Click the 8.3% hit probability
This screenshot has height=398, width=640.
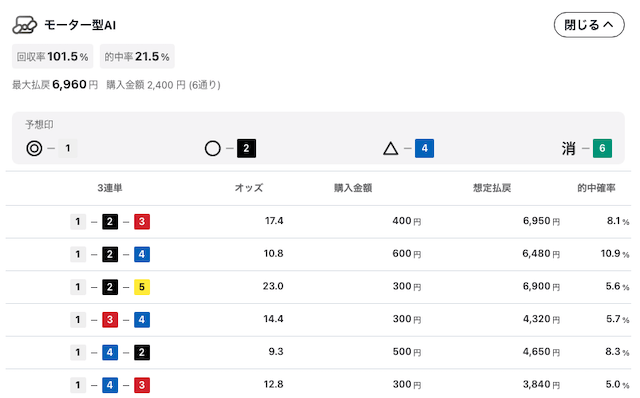click(x=618, y=351)
